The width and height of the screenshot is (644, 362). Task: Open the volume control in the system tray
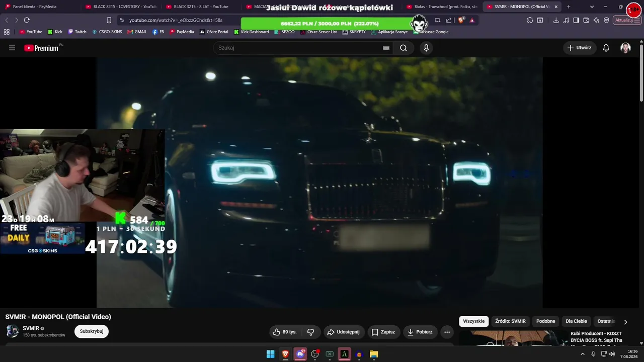[x=612, y=354]
